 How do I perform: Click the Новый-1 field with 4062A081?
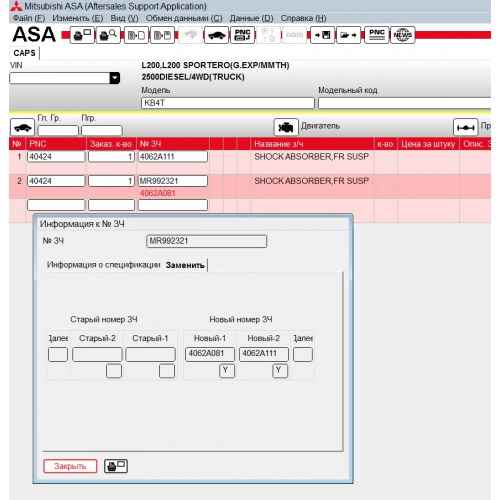click(x=210, y=354)
